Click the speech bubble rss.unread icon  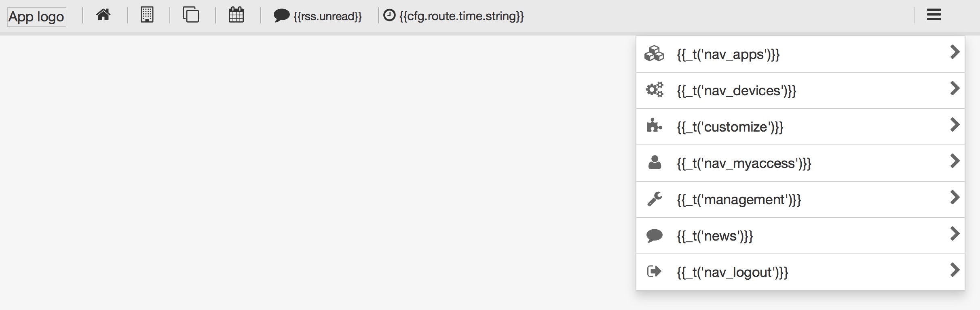281,16
